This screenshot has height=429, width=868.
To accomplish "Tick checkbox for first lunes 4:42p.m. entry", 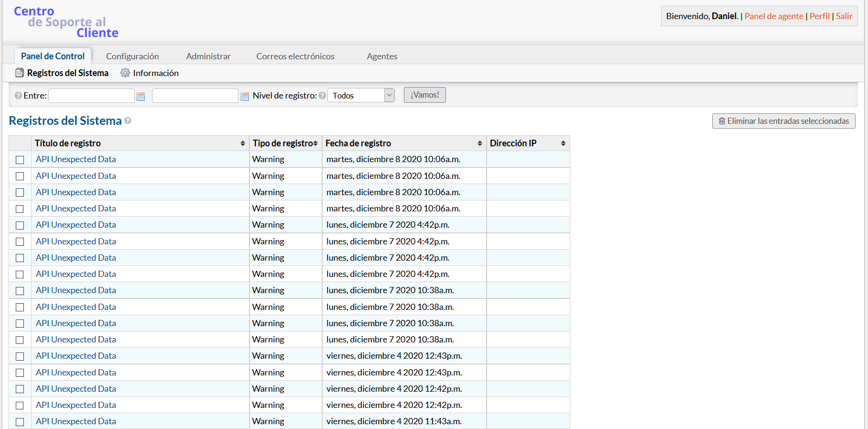I will click(20, 225).
